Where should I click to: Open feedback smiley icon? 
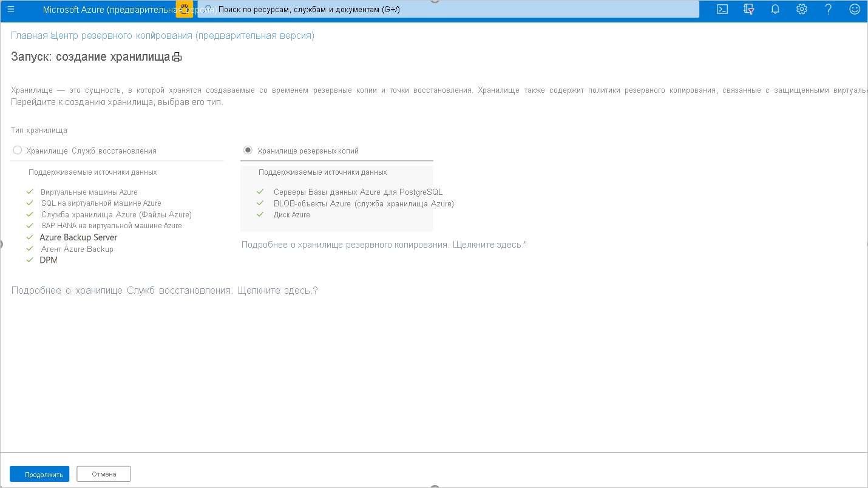coord(855,9)
